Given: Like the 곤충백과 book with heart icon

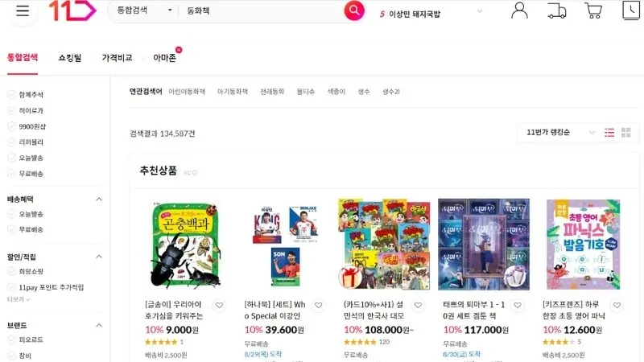Looking at the screenshot, I should click(219, 306).
